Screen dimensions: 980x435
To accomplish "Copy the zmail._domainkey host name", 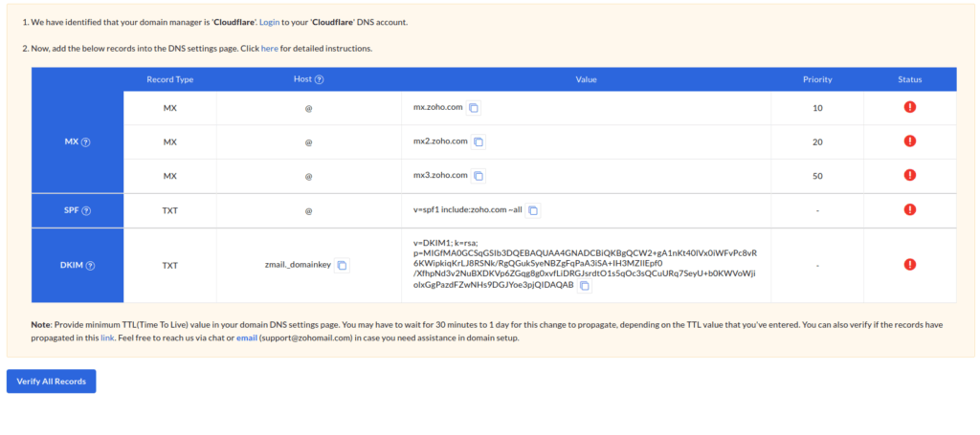I will [342, 265].
